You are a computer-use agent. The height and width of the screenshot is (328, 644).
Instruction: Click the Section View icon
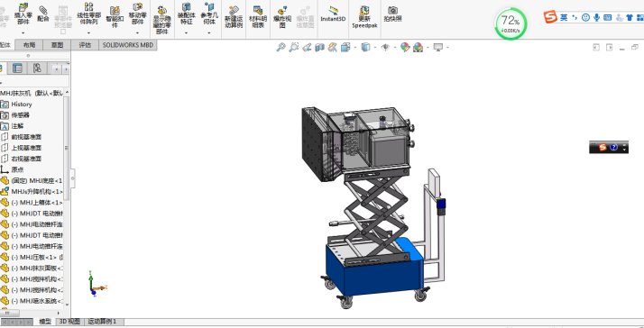click(x=319, y=48)
